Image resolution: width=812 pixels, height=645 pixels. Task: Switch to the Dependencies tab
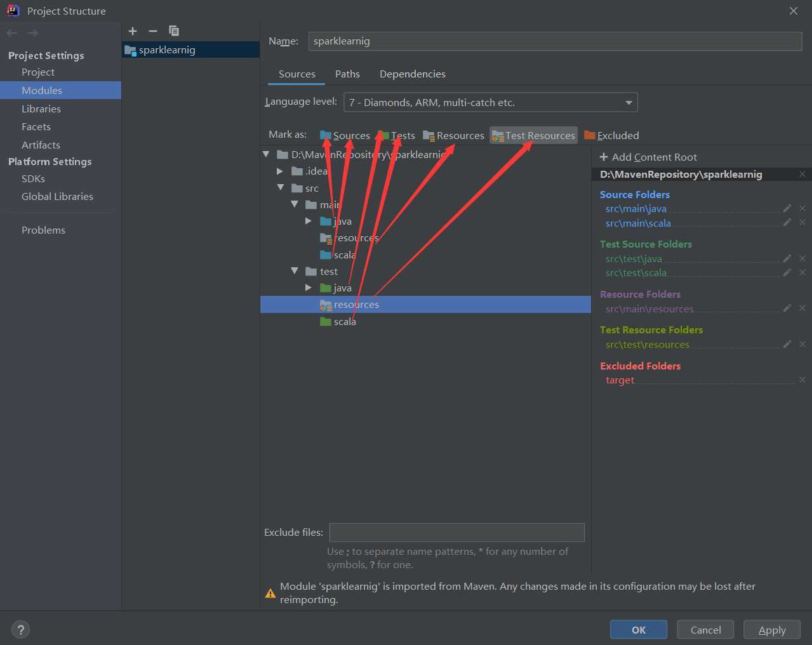coord(413,74)
